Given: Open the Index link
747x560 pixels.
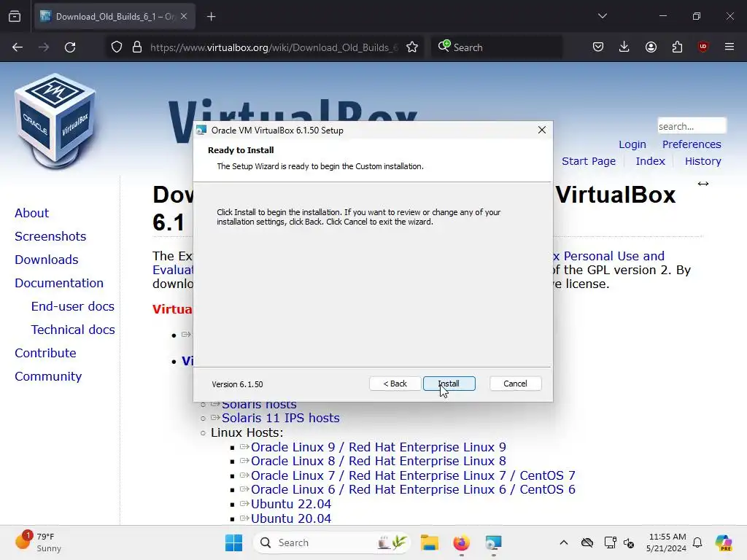Looking at the screenshot, I should (650, 161).
